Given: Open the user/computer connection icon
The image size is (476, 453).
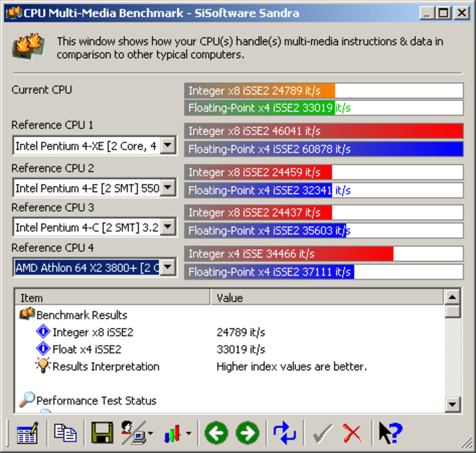Looking at the screenshot, I should (x=134, y=433).
